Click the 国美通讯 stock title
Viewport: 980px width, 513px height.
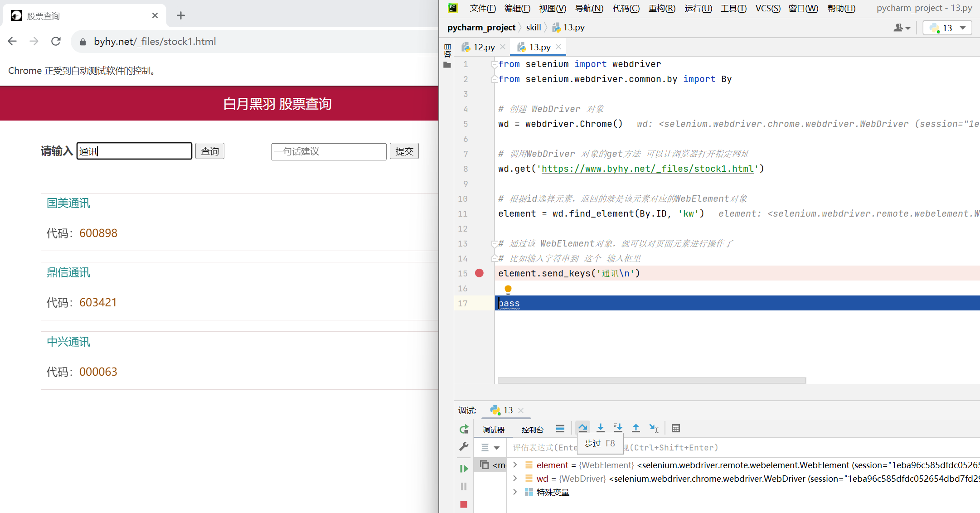point(68,203)
